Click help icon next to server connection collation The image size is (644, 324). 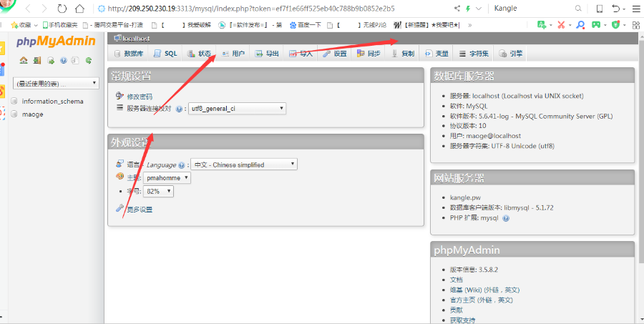(179, 109)
